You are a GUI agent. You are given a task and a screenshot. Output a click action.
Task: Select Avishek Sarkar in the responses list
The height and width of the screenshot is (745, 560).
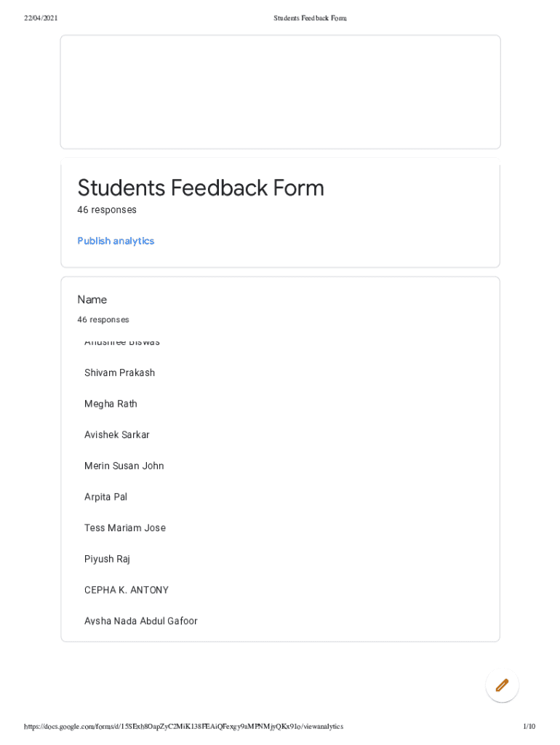point(117,435)
